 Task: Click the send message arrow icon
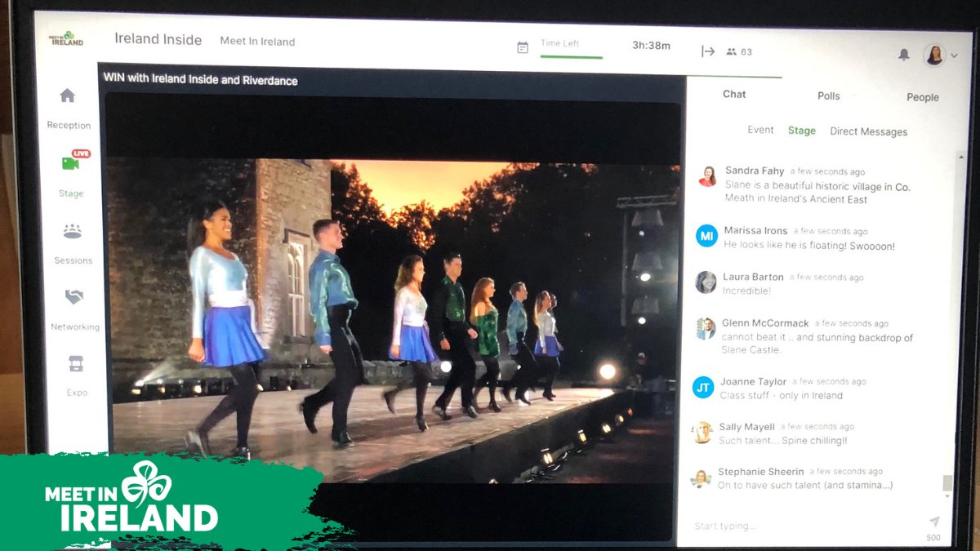pos(934,522)
